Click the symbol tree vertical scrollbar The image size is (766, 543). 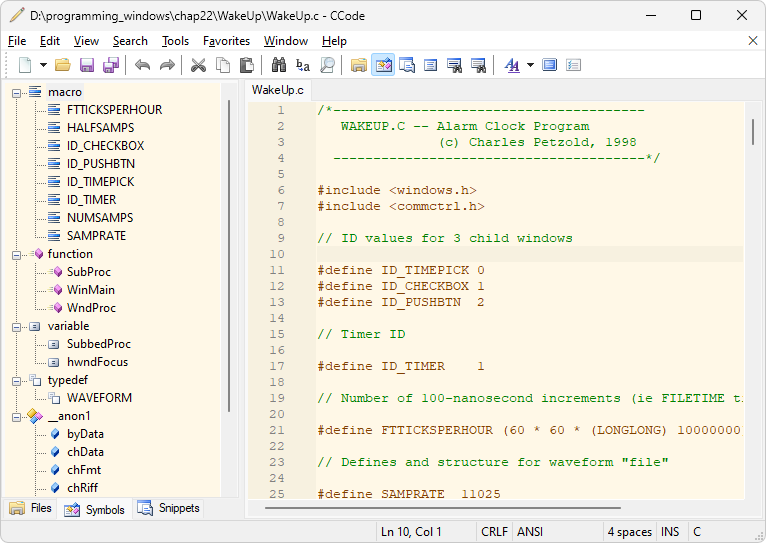[229, 256]
